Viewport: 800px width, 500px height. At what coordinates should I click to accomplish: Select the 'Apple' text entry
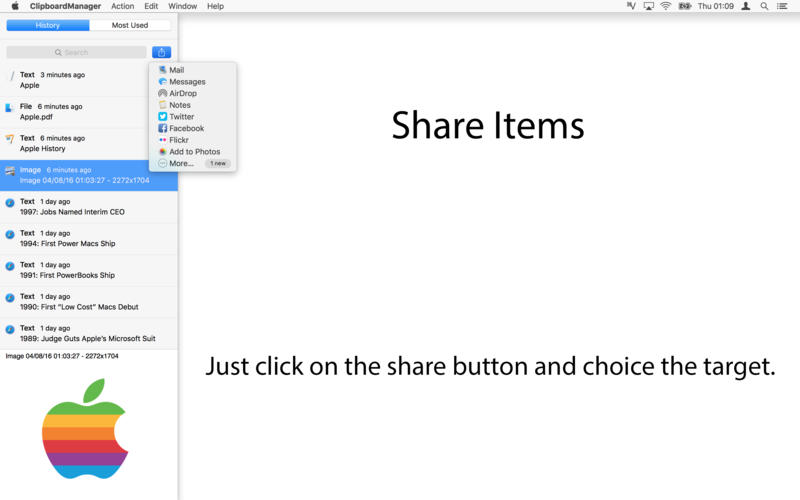(89, 80)
